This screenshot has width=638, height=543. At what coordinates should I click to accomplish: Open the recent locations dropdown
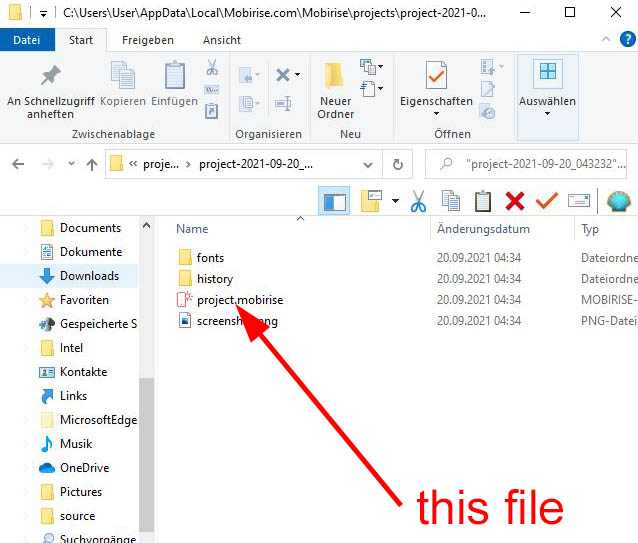click(x=72, y=164)
